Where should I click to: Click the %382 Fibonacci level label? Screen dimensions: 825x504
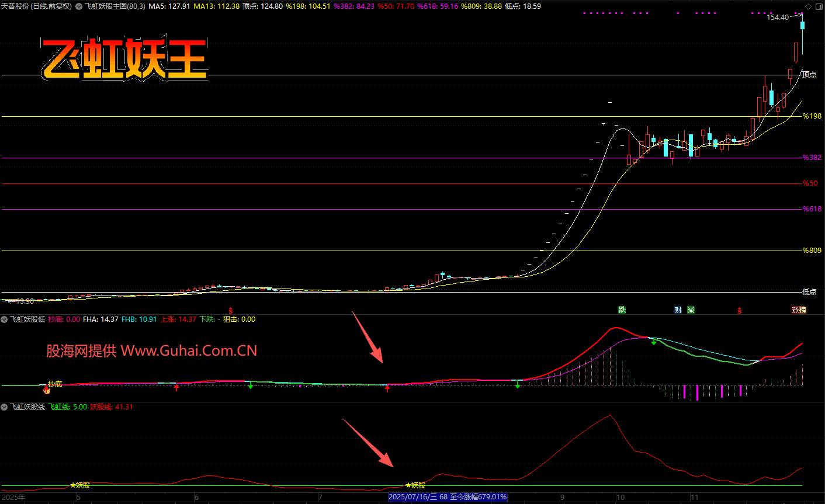click(x=812, y=158)
